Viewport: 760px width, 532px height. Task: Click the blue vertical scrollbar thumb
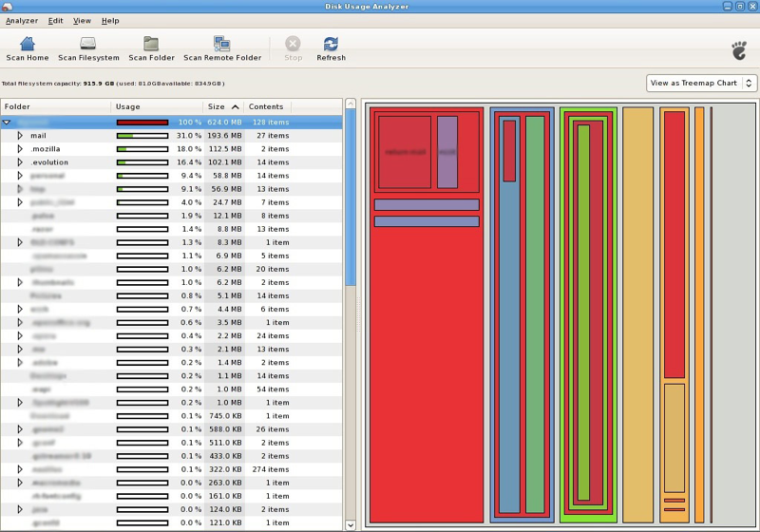tap(351, 198)
